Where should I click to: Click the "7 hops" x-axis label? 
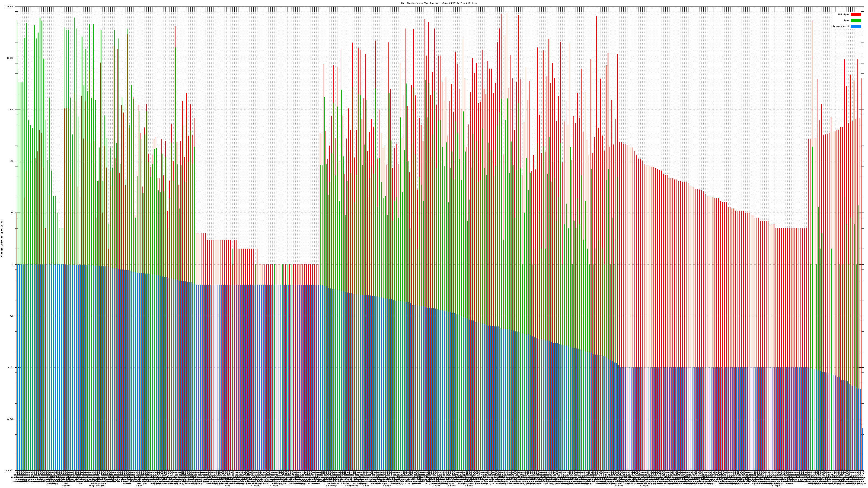226,486
